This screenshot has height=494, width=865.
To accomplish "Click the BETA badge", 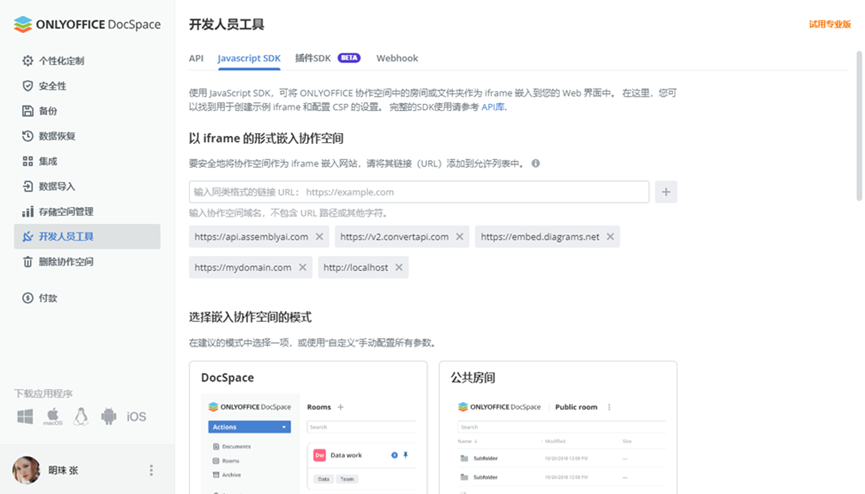I will (349, 58).
